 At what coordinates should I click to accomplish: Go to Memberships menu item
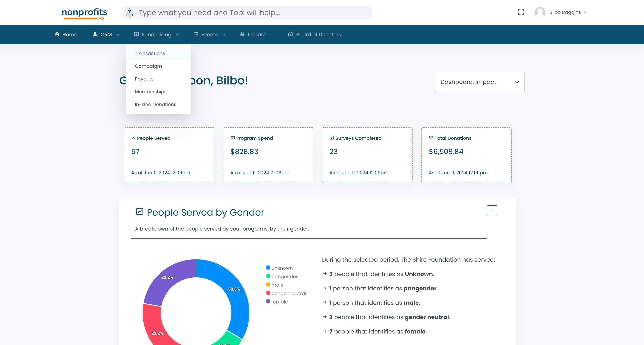pyautogui.click(x=158, y=91)
